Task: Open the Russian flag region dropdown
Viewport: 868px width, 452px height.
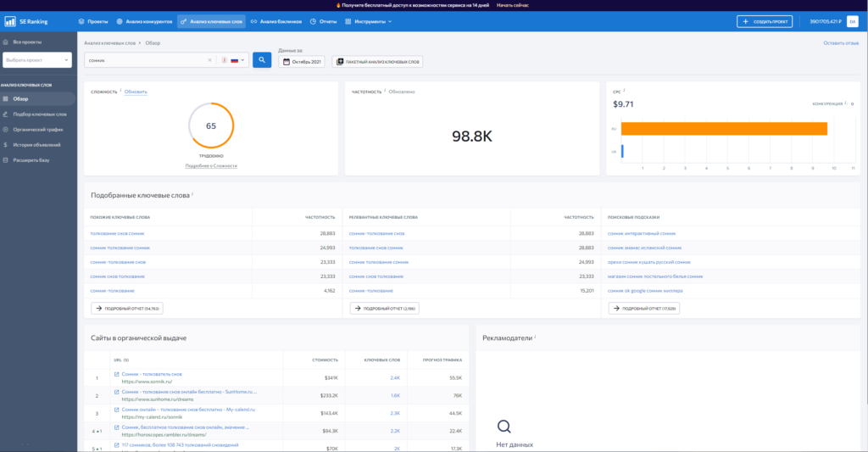Action: (x=237, y=60)
